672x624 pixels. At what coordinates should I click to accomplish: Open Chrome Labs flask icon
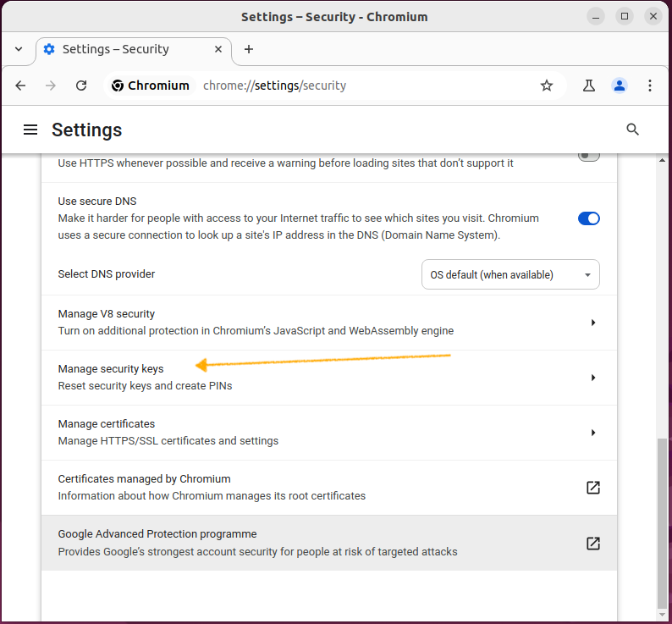pos(589,86)
